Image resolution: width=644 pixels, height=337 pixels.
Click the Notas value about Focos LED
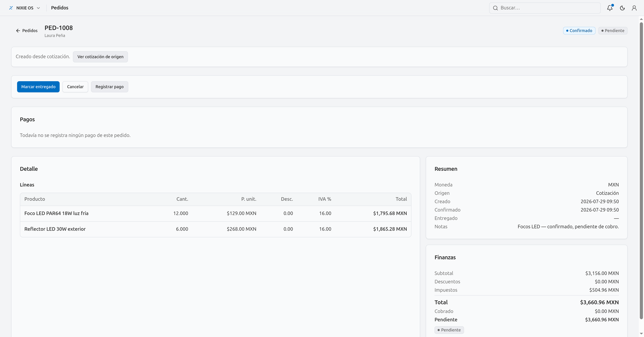568,226
